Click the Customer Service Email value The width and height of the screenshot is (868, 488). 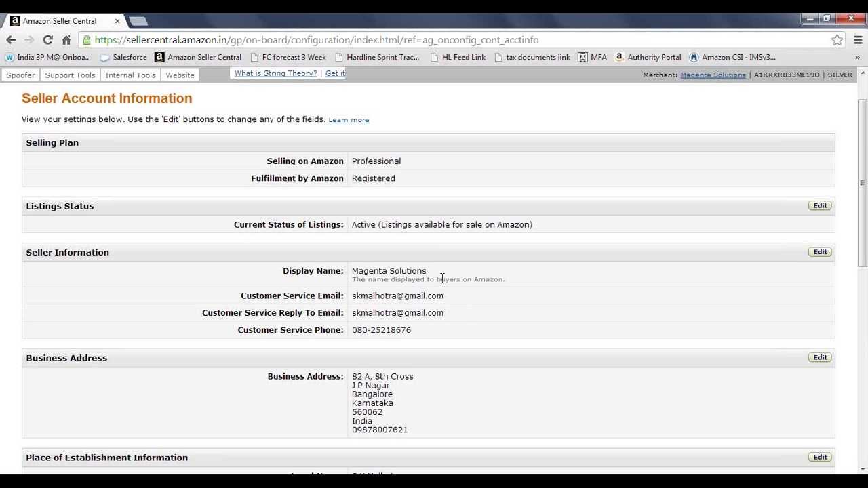(397, 296)
